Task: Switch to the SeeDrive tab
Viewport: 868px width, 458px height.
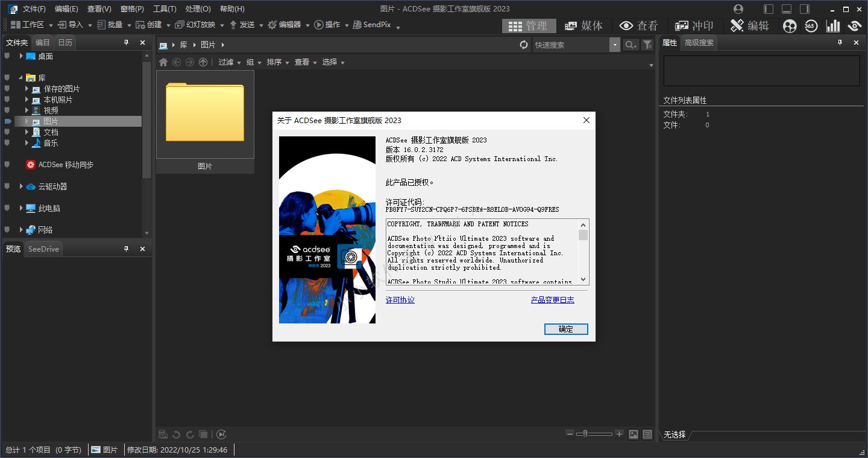Action: [x=43, y=249]
